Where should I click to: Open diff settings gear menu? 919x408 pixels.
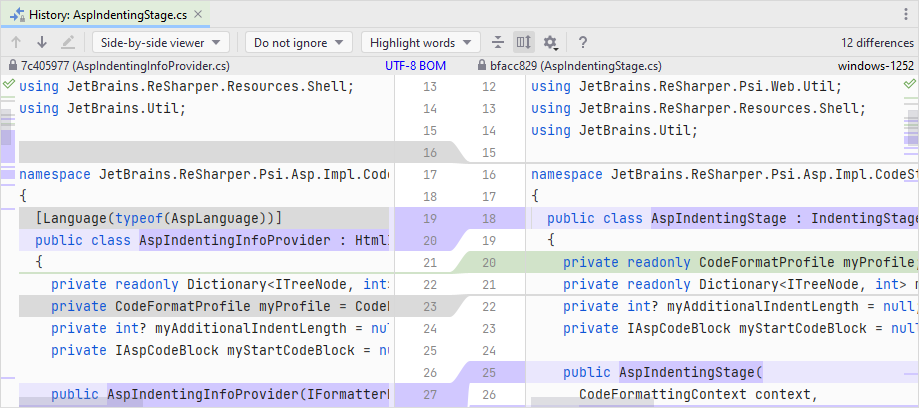point(550,42)
